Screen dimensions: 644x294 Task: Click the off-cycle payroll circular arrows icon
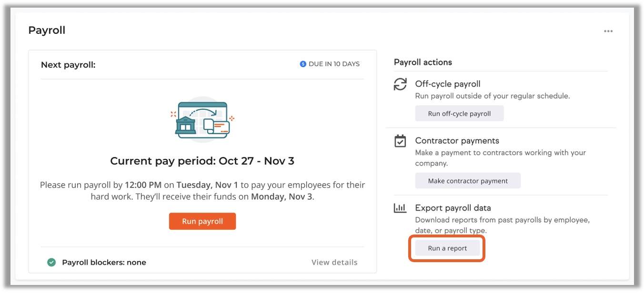point(400,85)
